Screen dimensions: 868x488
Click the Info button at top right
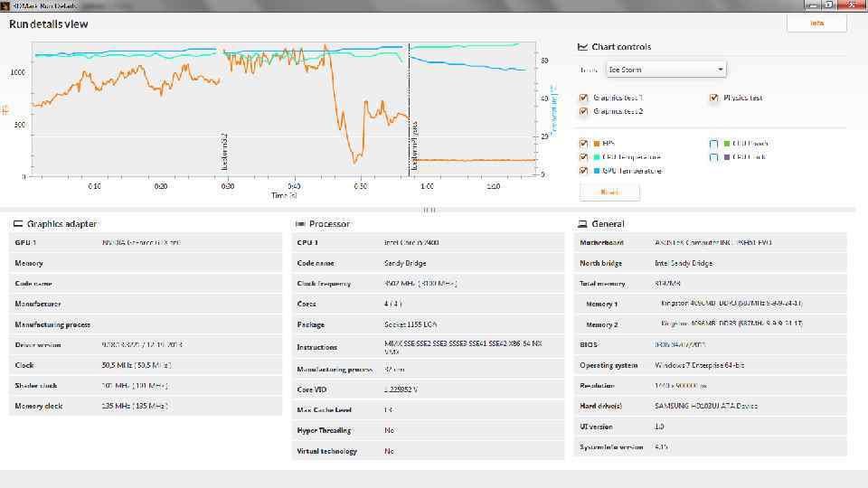coord(816,23)
